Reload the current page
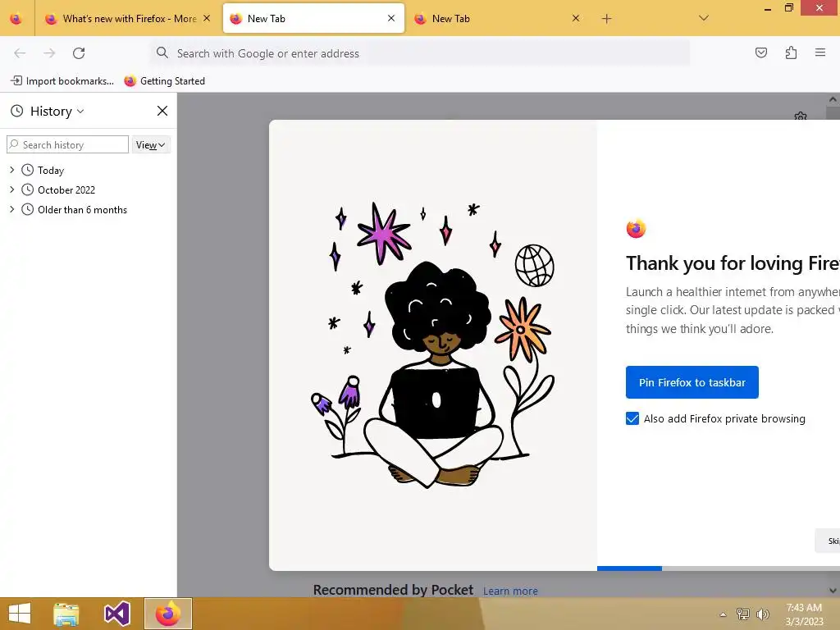Viewport: 840px width, 630px height. pyautogui.click(x=79, y=53)
